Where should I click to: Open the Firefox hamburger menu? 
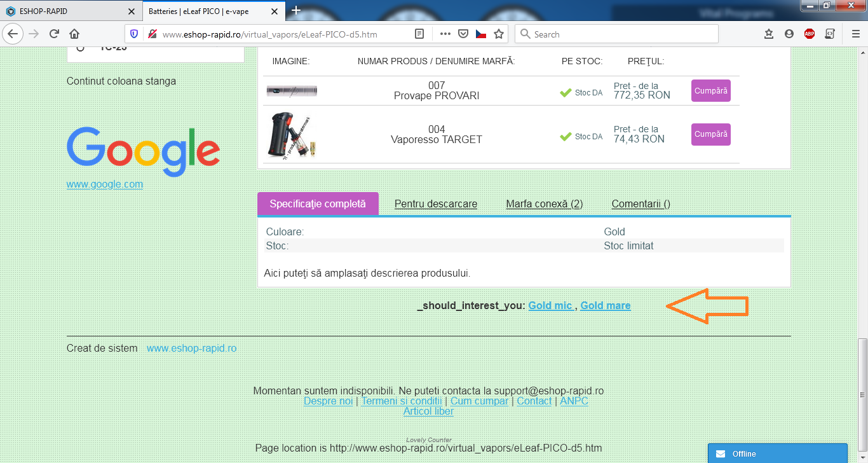pos(855,34)
